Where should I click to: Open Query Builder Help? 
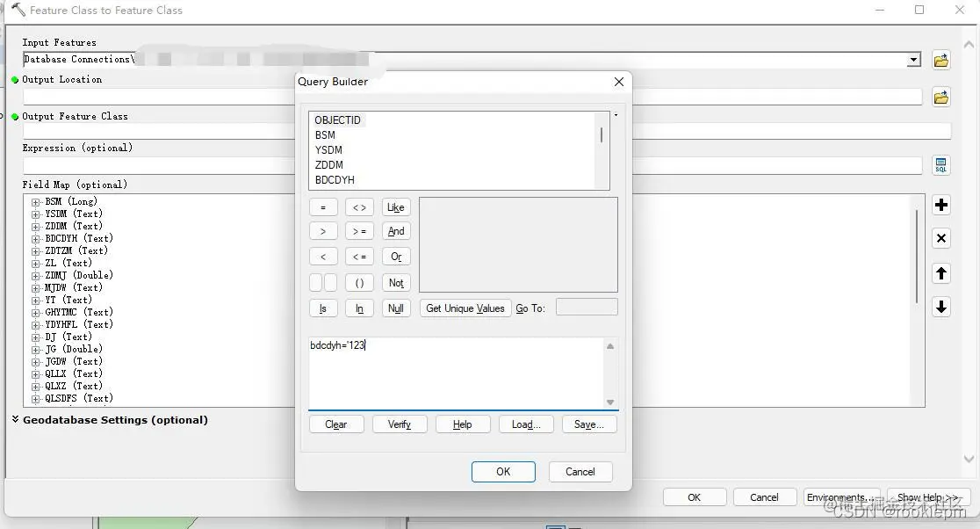(x=463, y=424)
